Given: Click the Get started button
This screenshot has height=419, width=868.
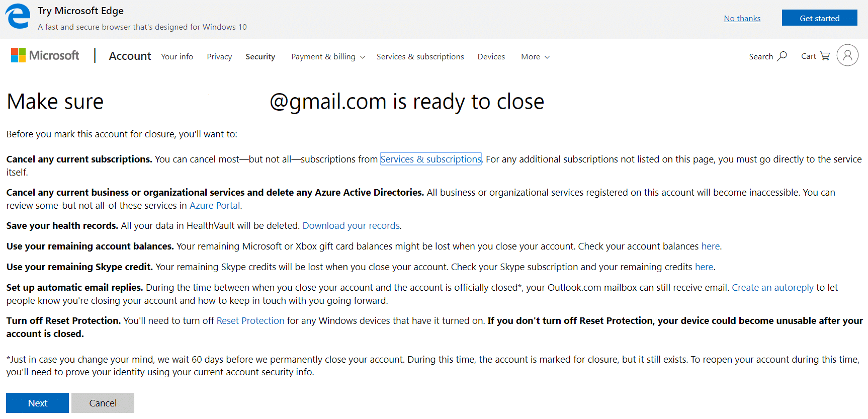Looking at the screenshot, I should (819, 18).
